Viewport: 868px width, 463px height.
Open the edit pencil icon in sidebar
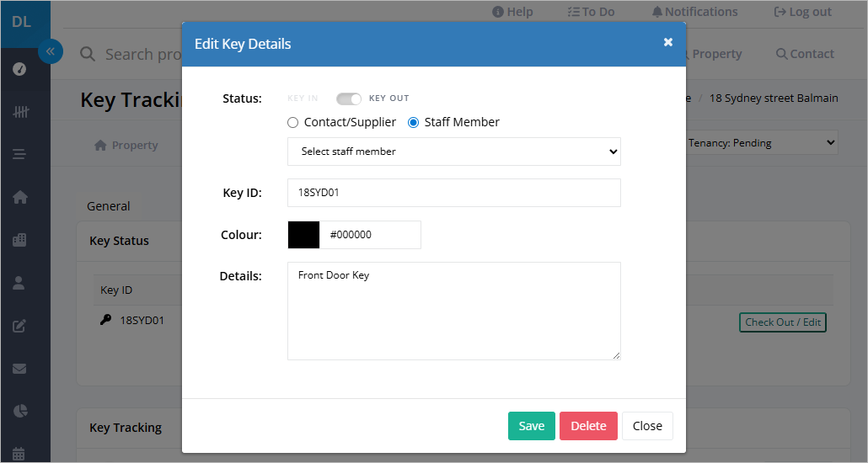pyautogui.click(x=19, y=325)
